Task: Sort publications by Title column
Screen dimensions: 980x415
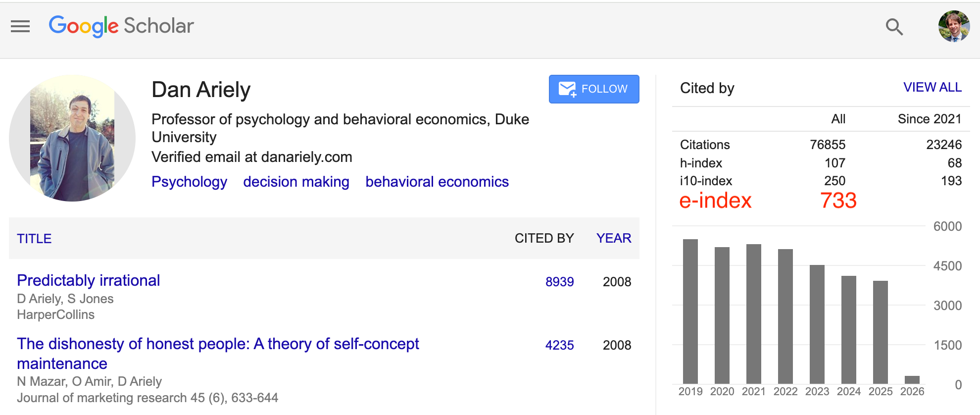Action: [34, 239]
